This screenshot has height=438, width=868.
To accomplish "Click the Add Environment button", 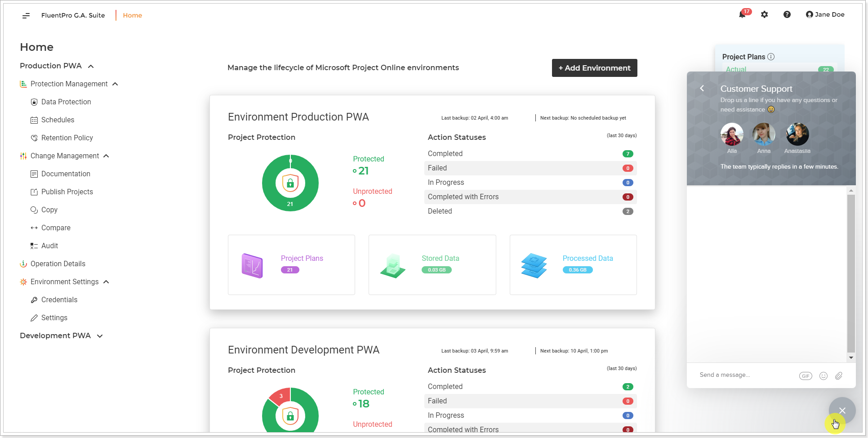I will (x=594, y=68).
